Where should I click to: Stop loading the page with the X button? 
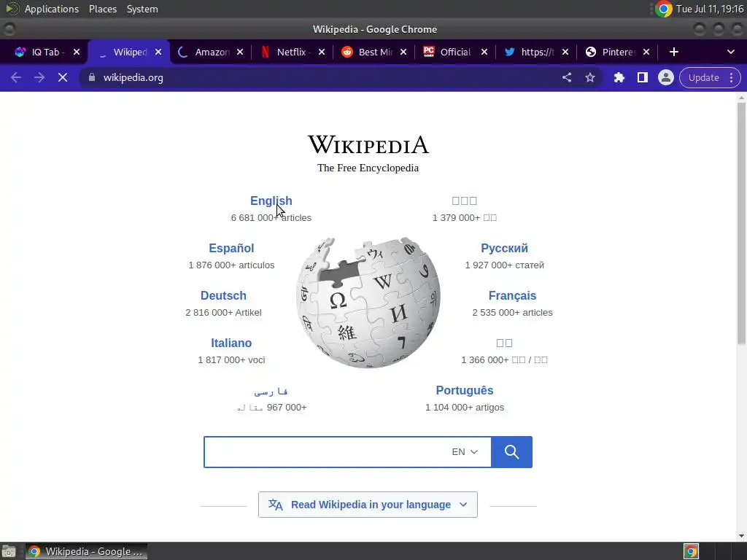tap(63, 77)
